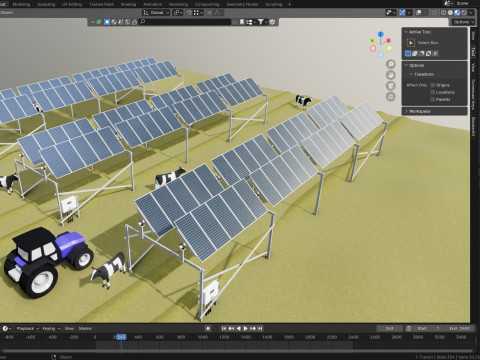The width and height of the screenshot is (480, 360).
Task: Open the Options dropdown button
Action: [x=463, y=22]
